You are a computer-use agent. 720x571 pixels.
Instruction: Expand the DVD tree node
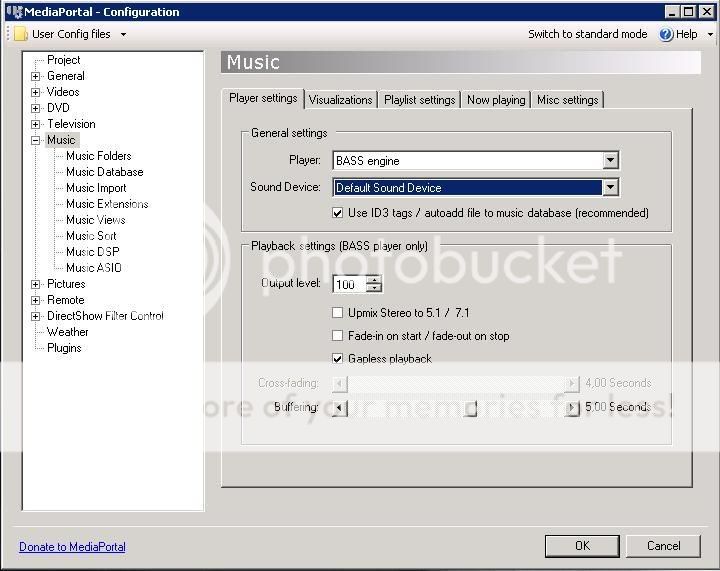[x=35, y=108]
